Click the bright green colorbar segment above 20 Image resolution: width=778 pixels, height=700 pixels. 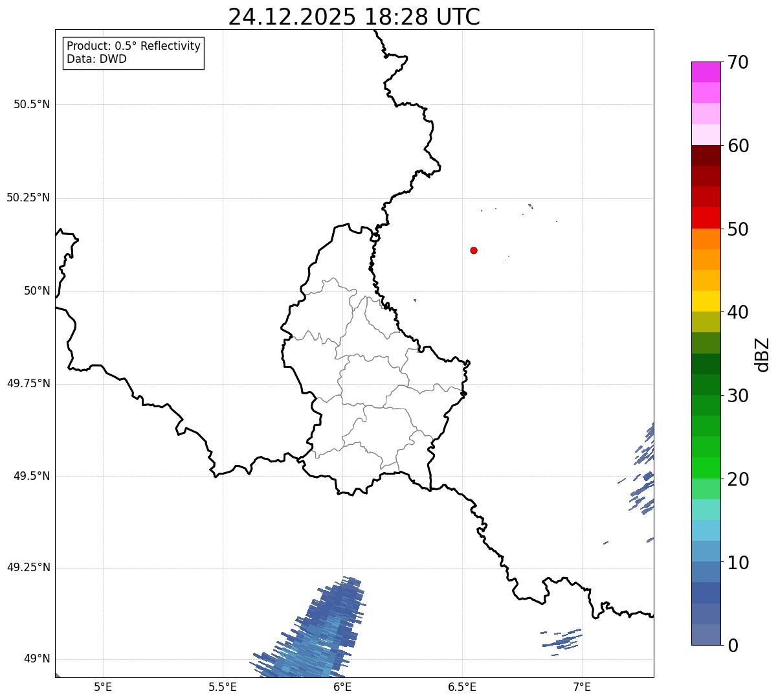coord(706,468)
